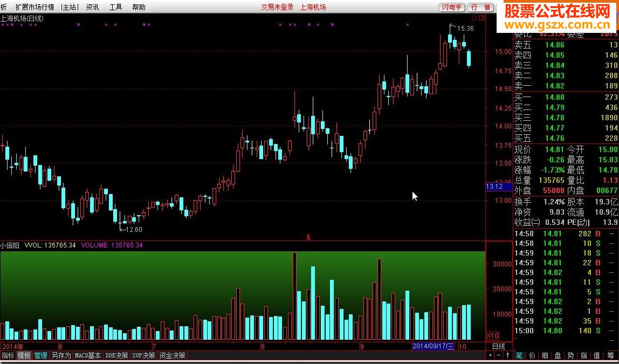Switch to 资金决策 template
This screenshot has width=619, height=364.
pos(171,356)
